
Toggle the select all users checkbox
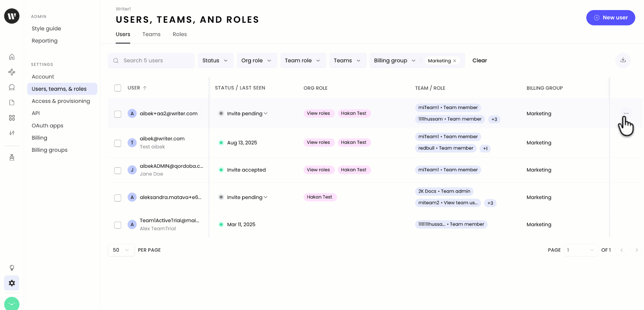(x=117, y=88)
